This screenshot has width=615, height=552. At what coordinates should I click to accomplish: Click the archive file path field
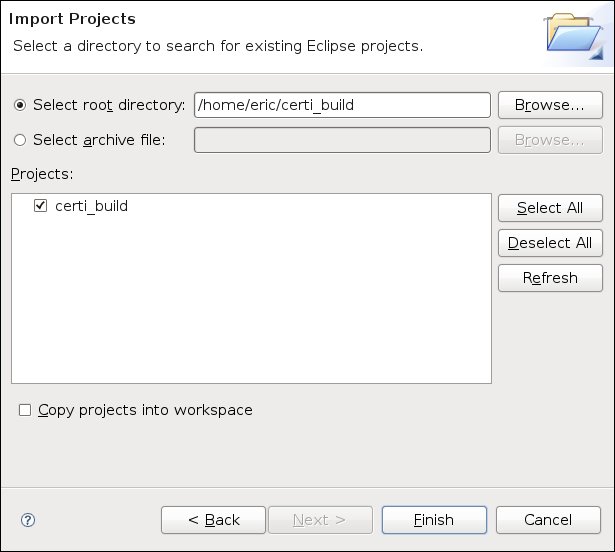pyautogui.click(x=341, y=140)
